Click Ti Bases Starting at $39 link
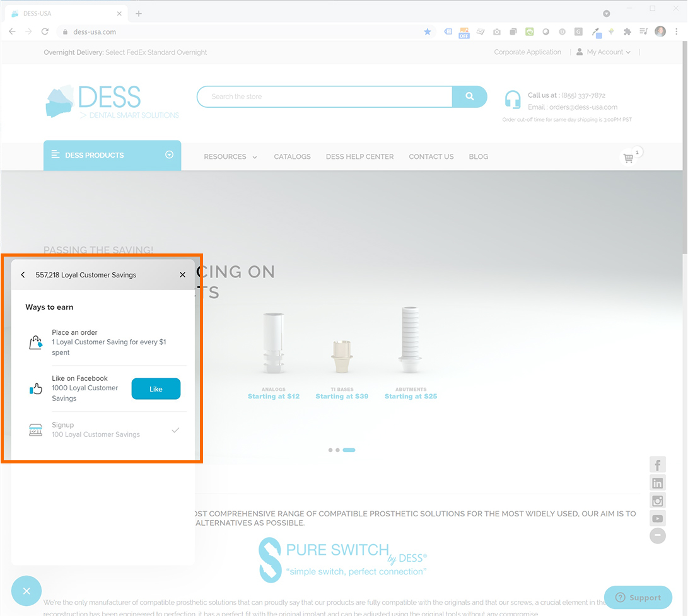The image size is (688, 616). click(x=342, y=396)
